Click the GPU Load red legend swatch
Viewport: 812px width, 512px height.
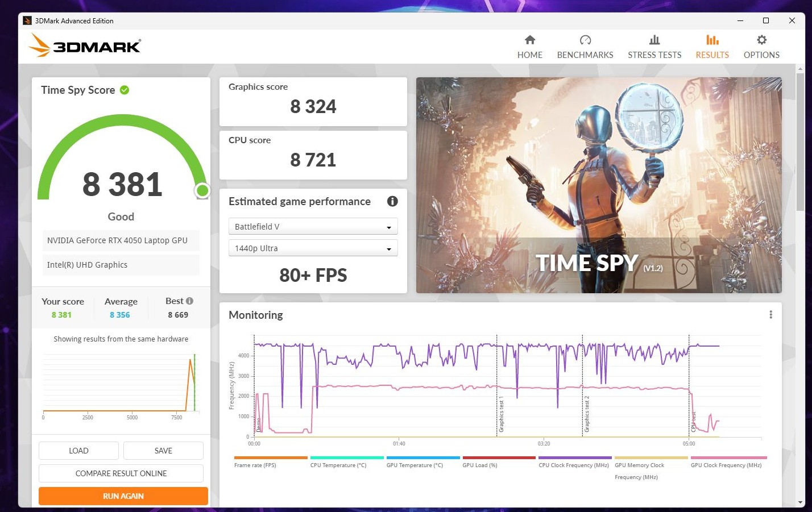tap(499, 457)
